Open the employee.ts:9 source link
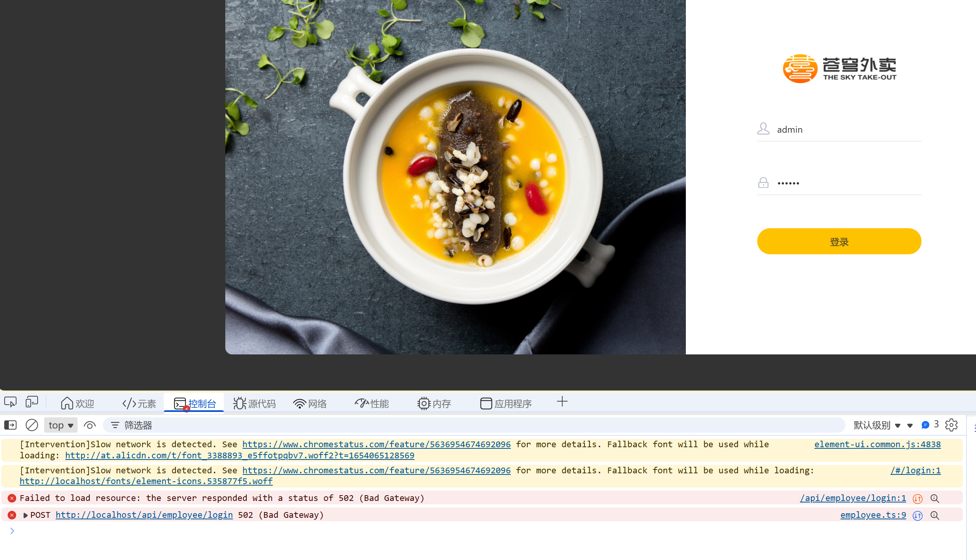This screenshot has height=560, width=976. [x=873, y=515]
